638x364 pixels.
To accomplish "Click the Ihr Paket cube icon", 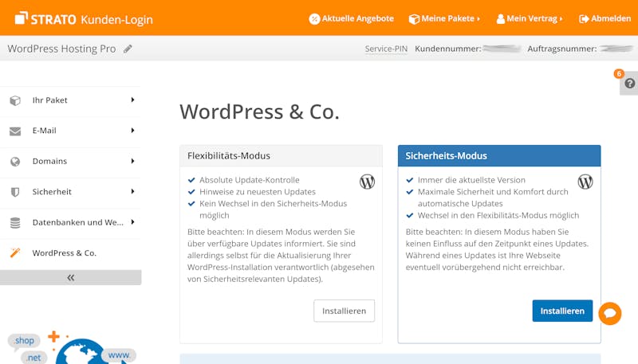I will pyautogui.click(x=15, y=100).
